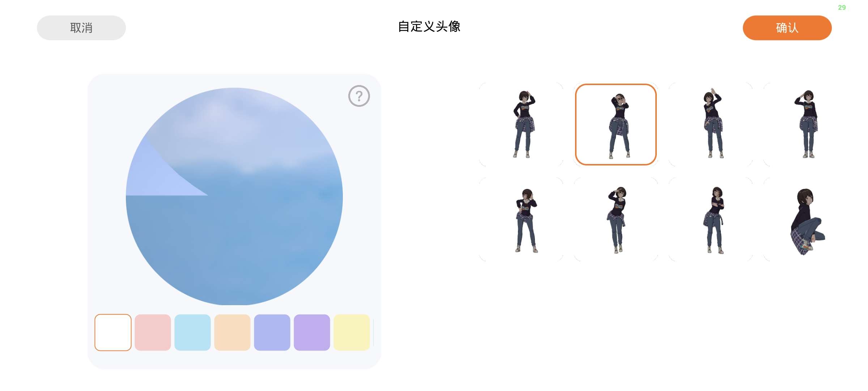
Task: Click the 取消 cancel button
Action: pos(81,28)
